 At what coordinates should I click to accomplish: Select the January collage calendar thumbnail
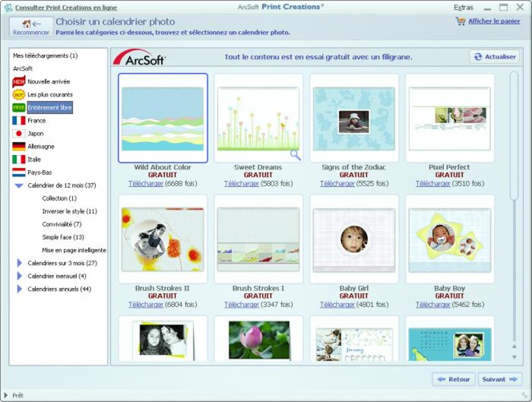point(354,338)
